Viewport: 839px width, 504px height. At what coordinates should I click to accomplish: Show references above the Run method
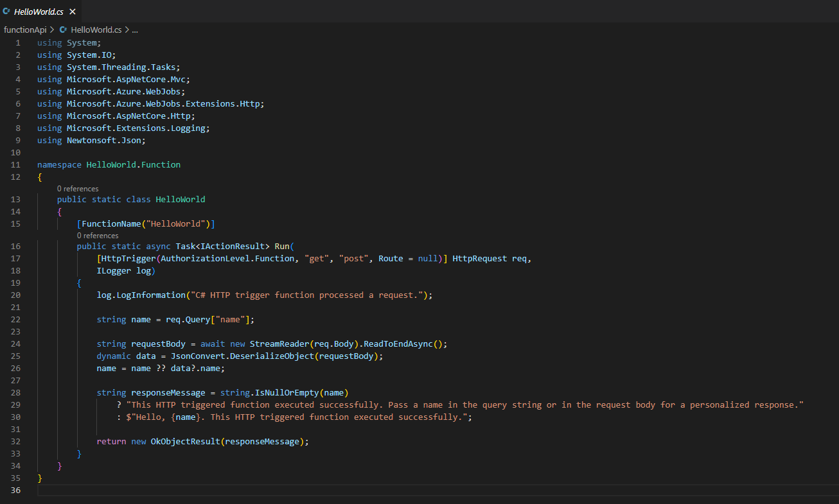click(98, 236)
